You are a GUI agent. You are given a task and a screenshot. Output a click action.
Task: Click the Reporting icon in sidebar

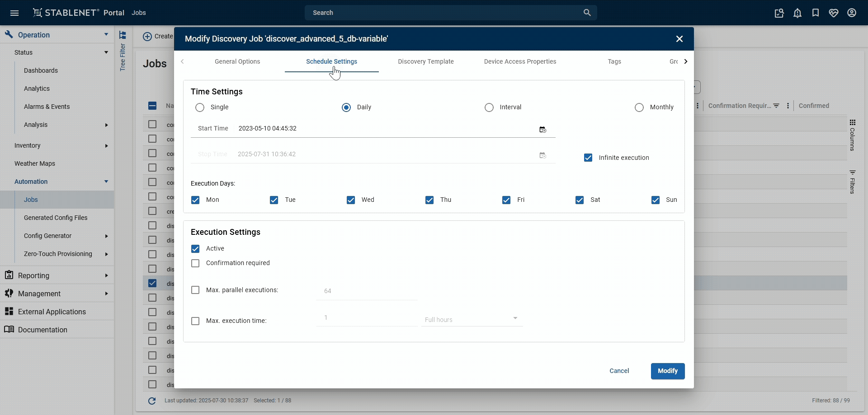point(9,275)
